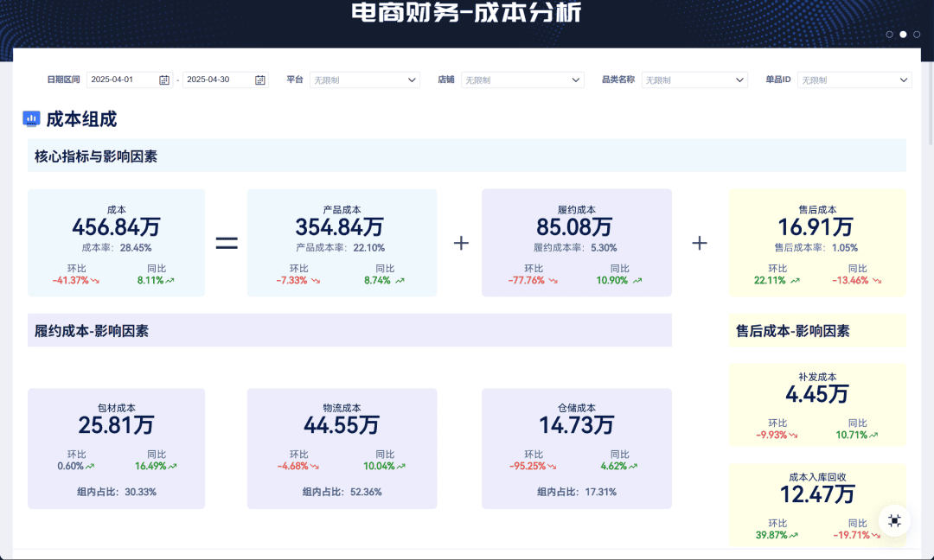Viewport: 934px width, 560px height.
Task: Open the 单品ID dropdown
Action: point(854,80)
